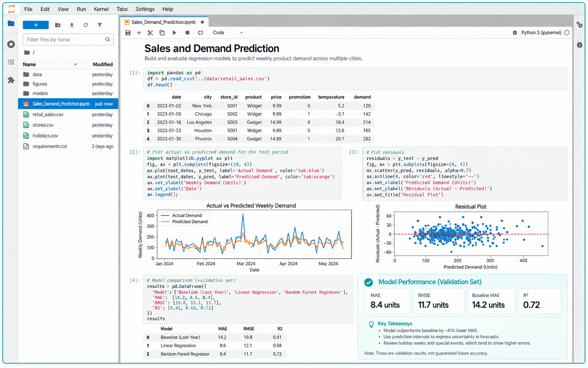588x368 pixels.
Task: Refresh the file list
Action: click(x=86, y=25)
